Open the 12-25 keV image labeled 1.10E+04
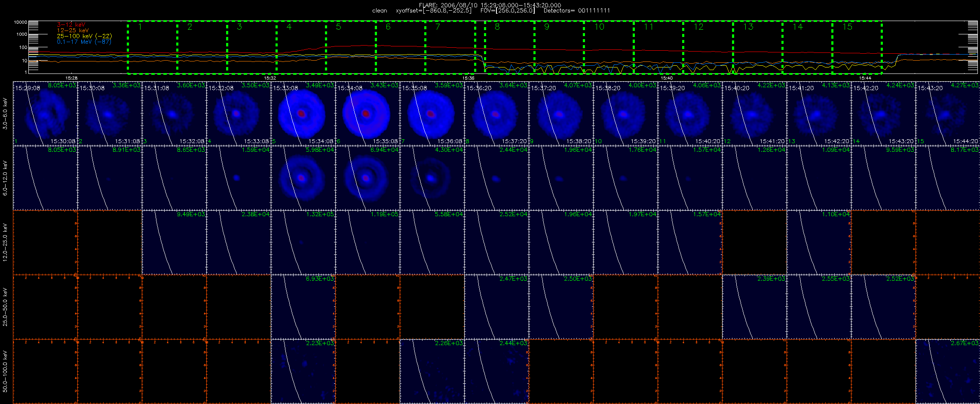This screenshot has width=980, height=404. point(819,242)
